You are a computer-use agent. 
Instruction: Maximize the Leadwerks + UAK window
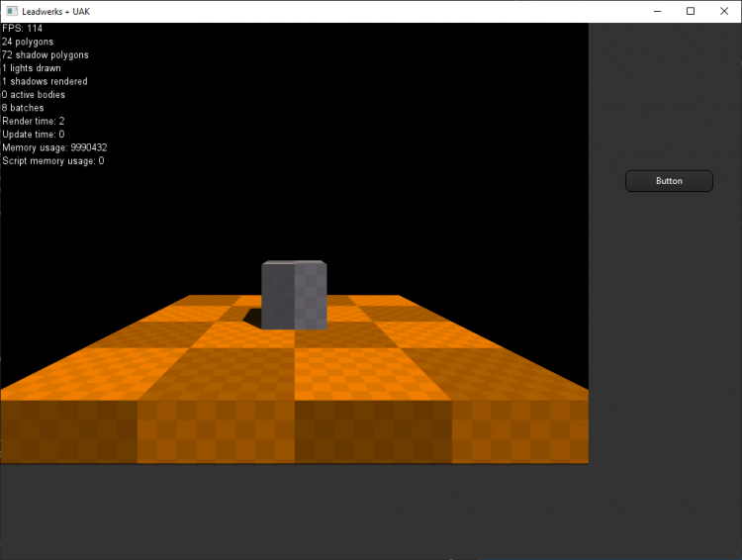click(691, 11)
